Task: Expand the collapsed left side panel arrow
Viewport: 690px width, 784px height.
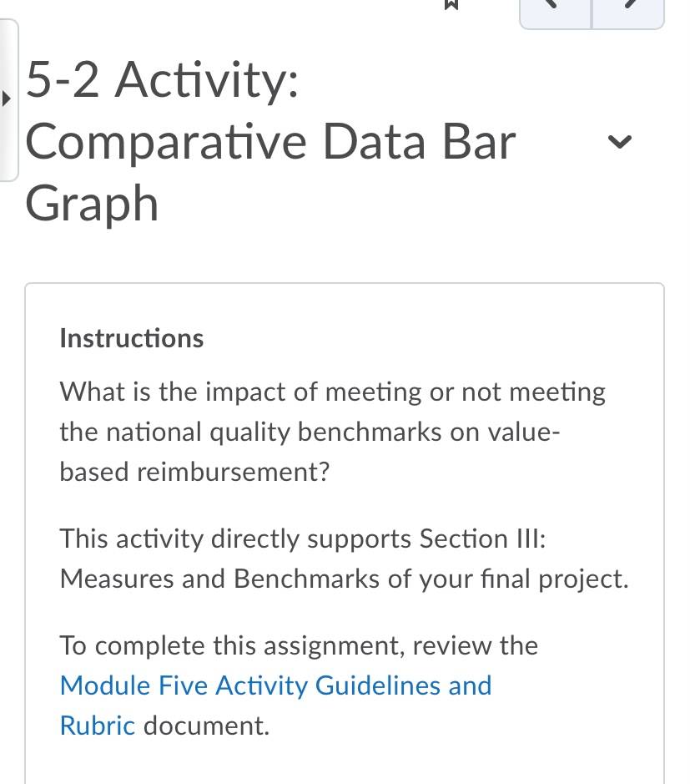Action: 7,99
